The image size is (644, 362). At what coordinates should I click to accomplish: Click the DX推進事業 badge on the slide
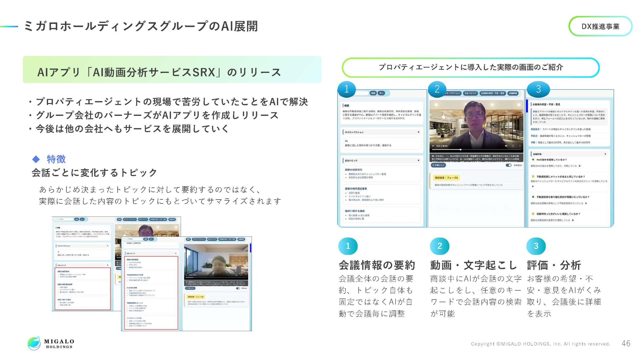tap(600, 26)
